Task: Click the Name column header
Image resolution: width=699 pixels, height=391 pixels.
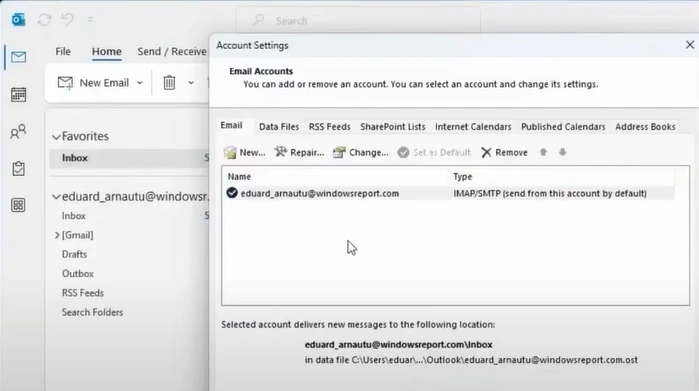Action: pyautogui.click(x=336, y=177)
